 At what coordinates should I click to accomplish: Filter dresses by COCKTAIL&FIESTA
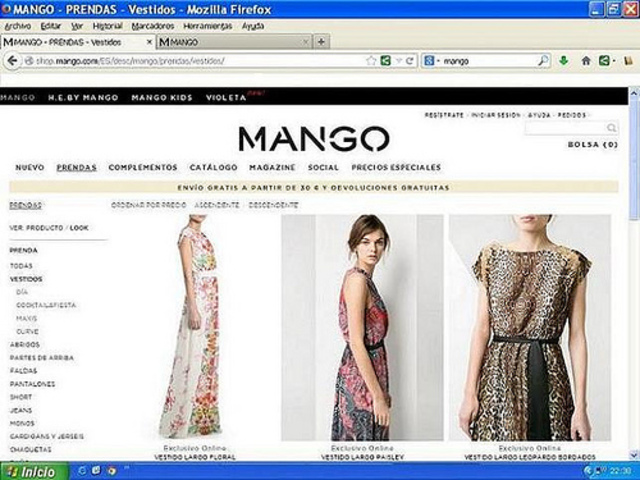(46, 305)
